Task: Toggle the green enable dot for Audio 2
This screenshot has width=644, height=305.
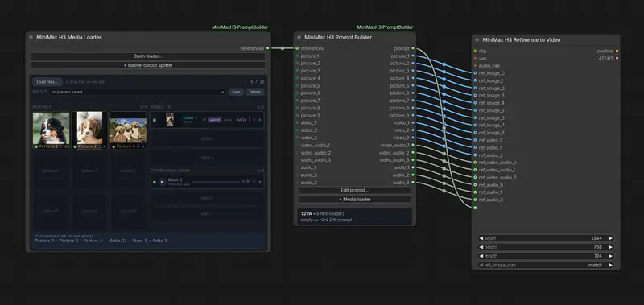Action: (155, 182)
